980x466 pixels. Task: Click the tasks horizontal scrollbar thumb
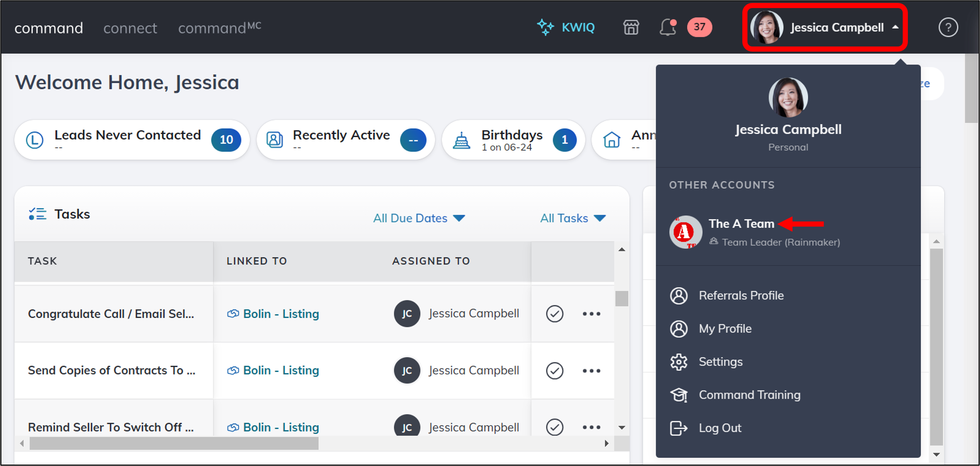[174, 443]
